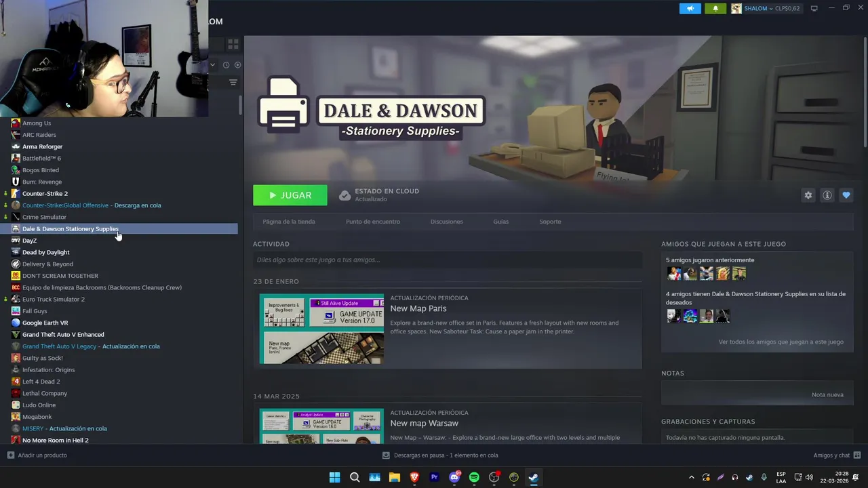
Task: Click the green JUGAR play button
Action: point(290,195)
